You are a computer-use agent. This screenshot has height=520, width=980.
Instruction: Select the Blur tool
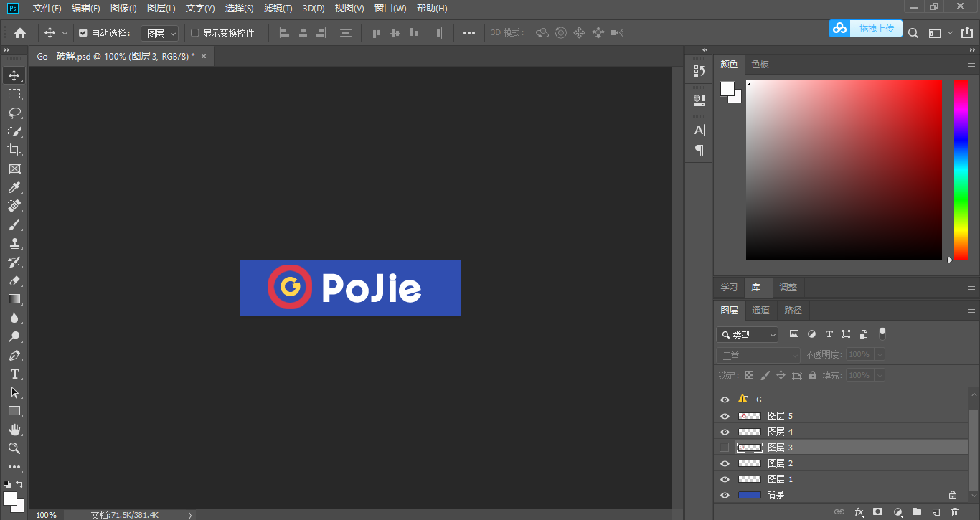tap(14, 318)
